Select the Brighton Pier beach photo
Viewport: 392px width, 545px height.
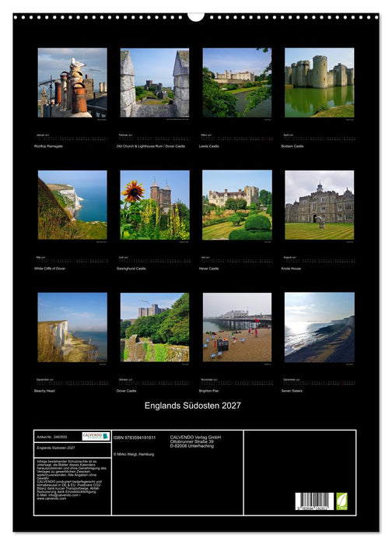point(237,327)
